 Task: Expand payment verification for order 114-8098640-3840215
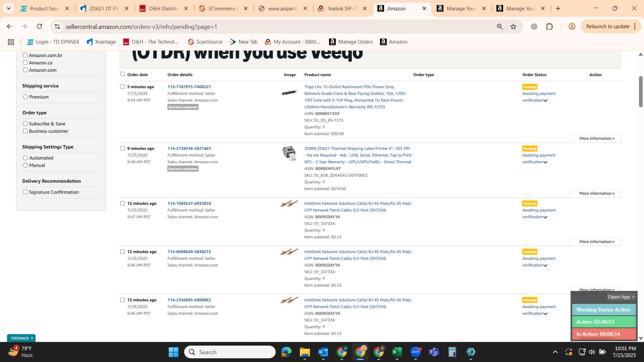pos(545,265)
